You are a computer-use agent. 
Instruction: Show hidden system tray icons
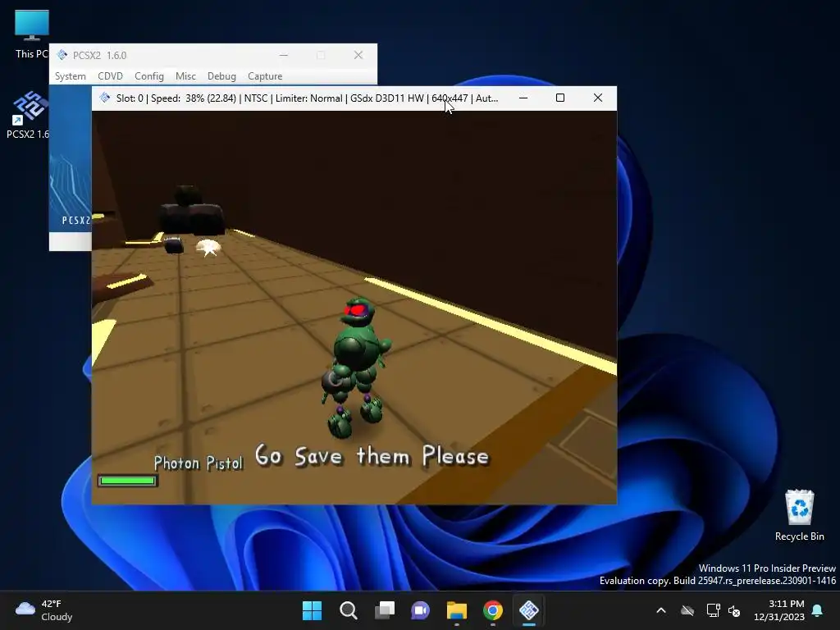coord(661,610)
